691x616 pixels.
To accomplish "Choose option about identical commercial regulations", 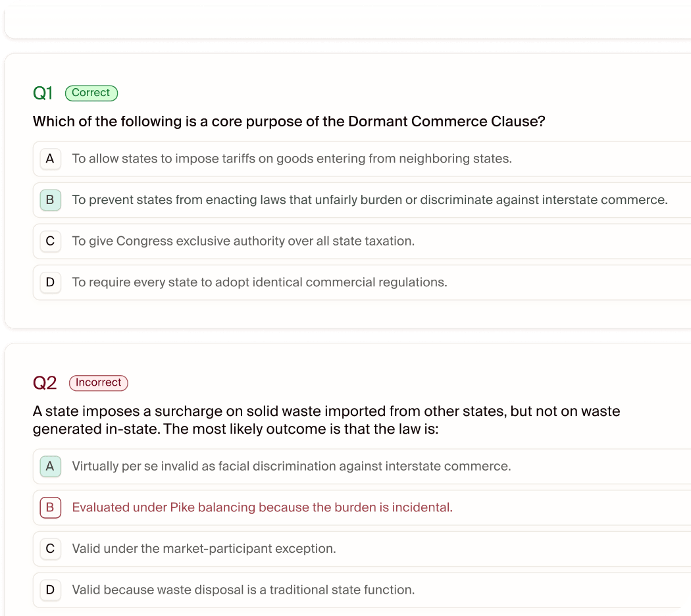I will click(x=362, y=282).
